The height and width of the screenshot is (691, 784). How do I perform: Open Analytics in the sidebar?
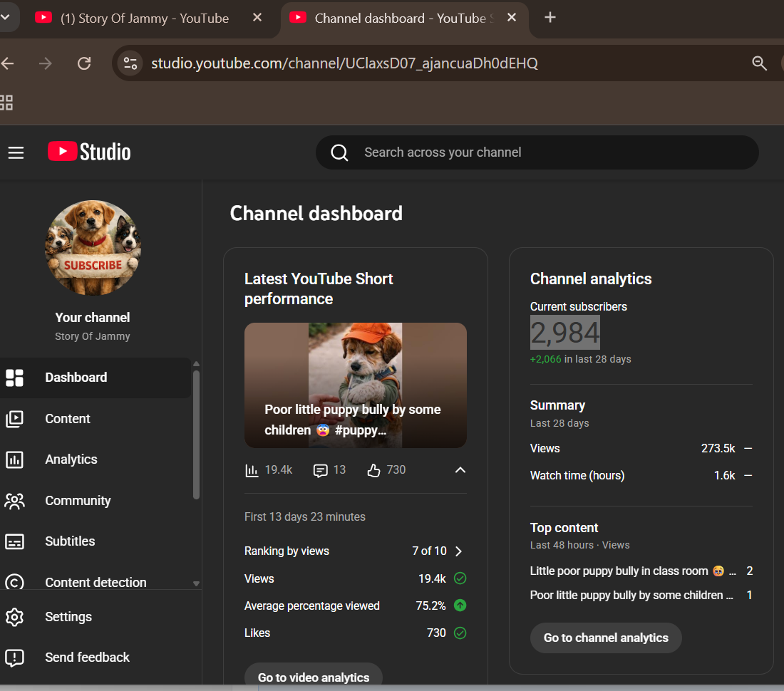pos(71,459)
